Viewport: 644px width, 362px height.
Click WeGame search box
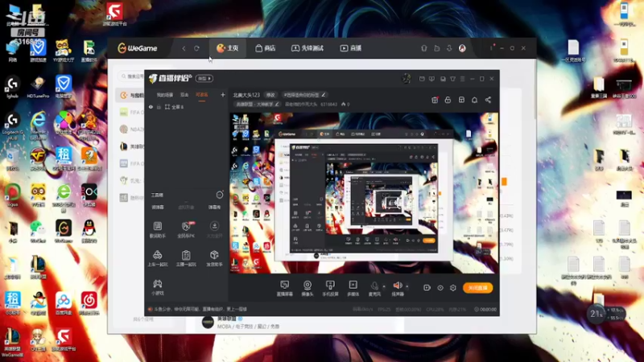(132, 76)
